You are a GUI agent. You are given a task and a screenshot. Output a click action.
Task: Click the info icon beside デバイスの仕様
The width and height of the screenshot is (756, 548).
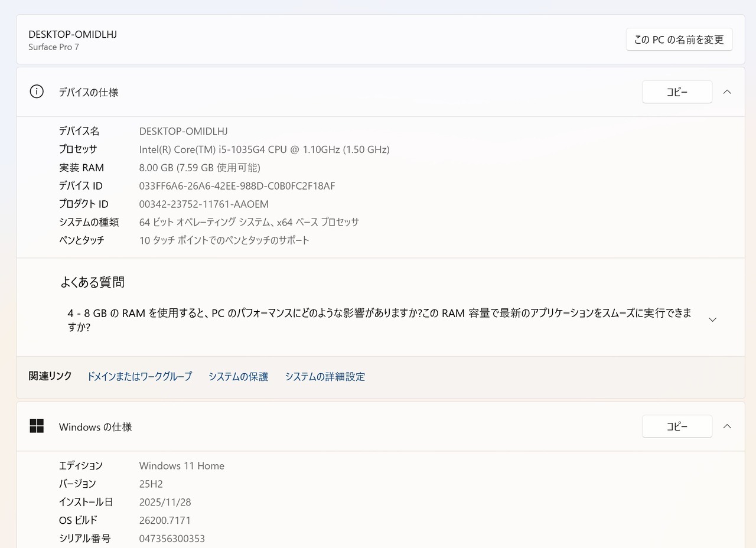(37, 92)
